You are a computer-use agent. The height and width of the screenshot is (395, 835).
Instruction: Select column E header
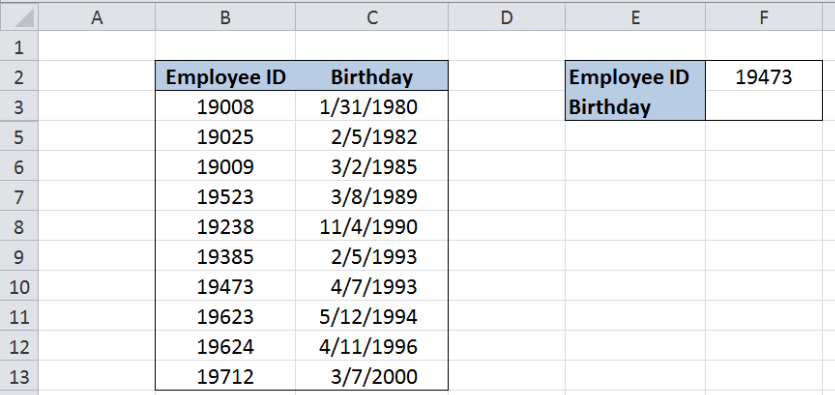[x=635, y=18]
